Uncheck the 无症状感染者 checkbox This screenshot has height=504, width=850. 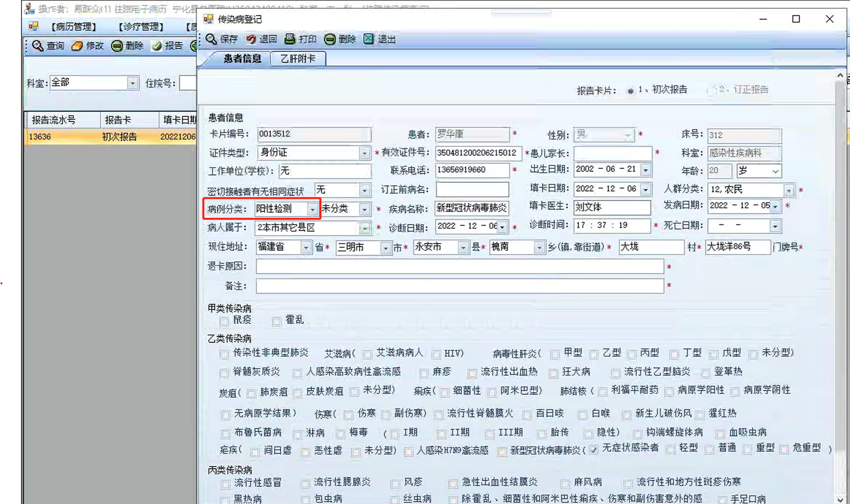point(593,450)
